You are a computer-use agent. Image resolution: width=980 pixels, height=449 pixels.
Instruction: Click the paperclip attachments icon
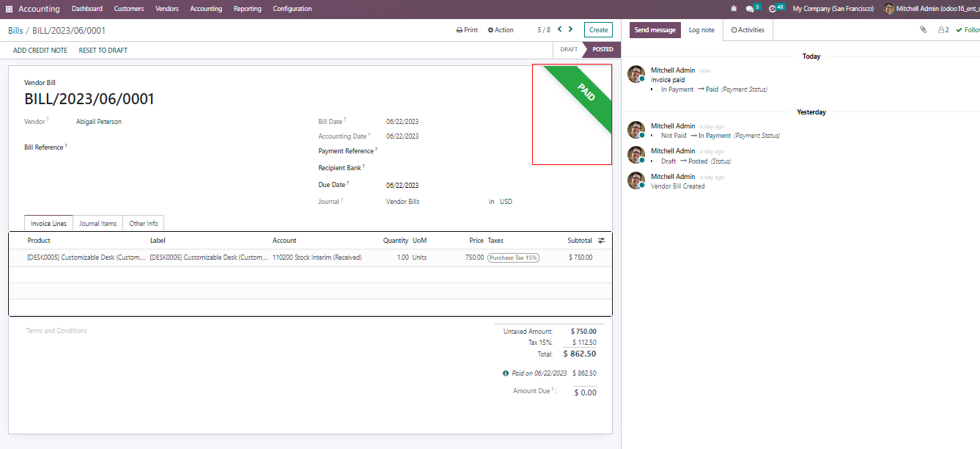pos(923,30)
